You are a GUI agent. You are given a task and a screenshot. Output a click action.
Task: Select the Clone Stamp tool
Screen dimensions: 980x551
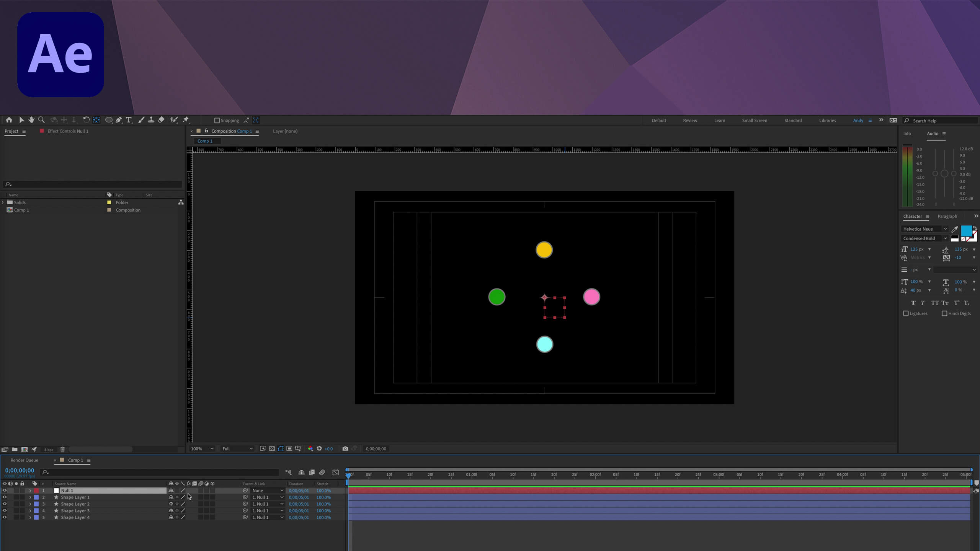pyautogui.click(x=151, y=120)
